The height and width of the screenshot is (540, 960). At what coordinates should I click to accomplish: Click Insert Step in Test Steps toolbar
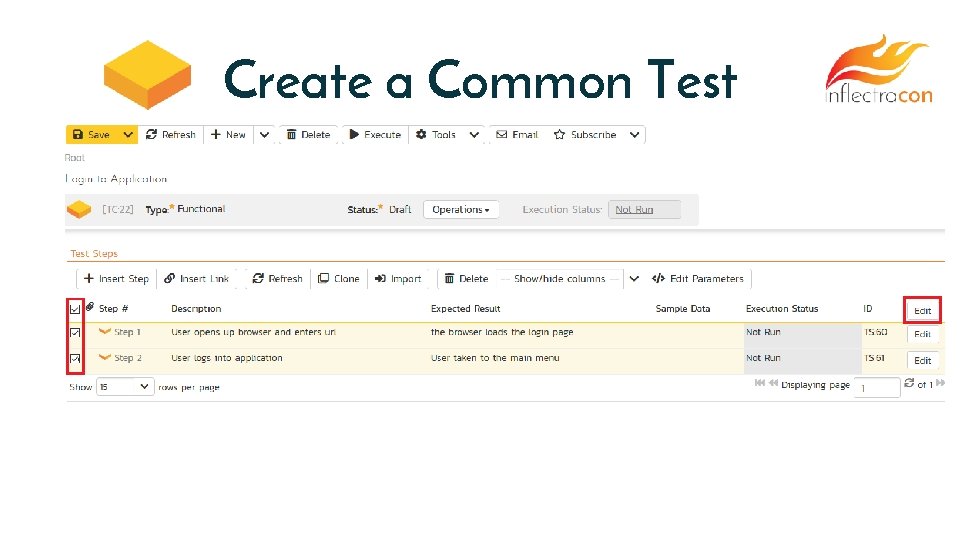[116, 279]
